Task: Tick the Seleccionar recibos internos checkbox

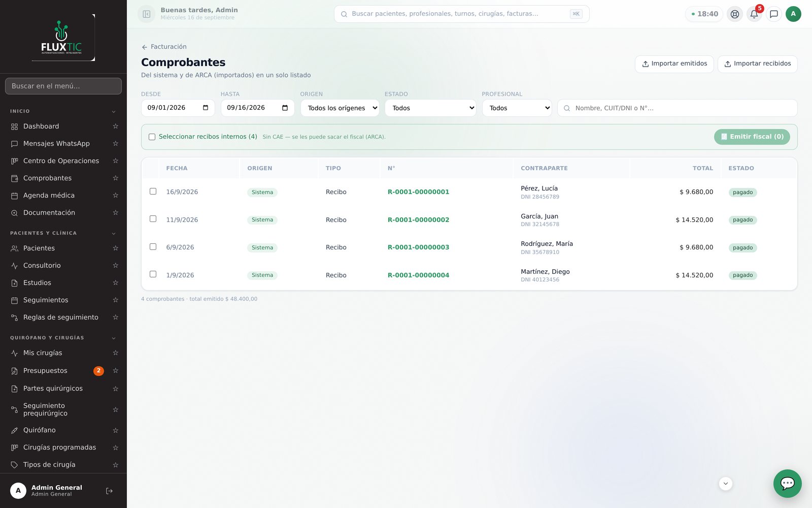Action: pos(152,137)
